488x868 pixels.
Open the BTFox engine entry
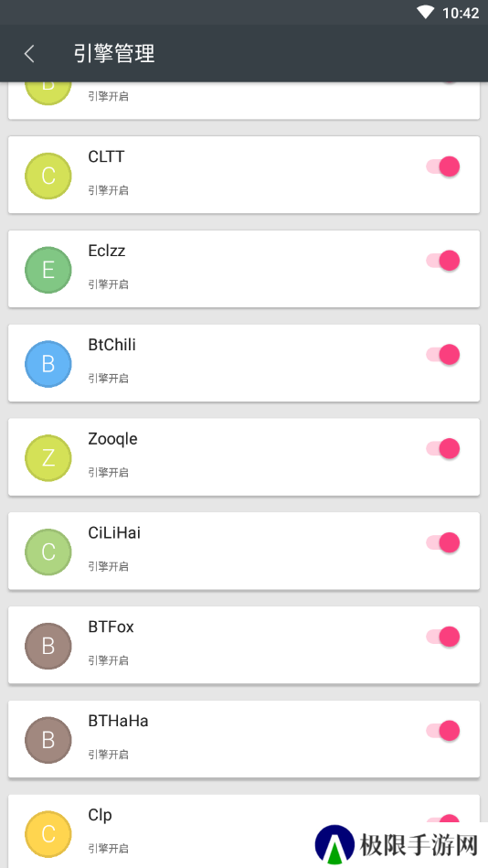(x=243, y=645)
